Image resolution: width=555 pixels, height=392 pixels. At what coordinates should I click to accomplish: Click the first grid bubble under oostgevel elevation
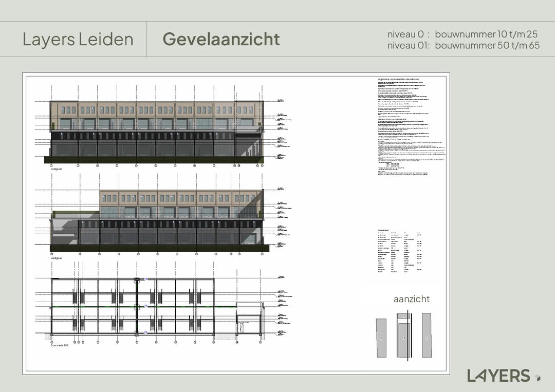point(51,166)
